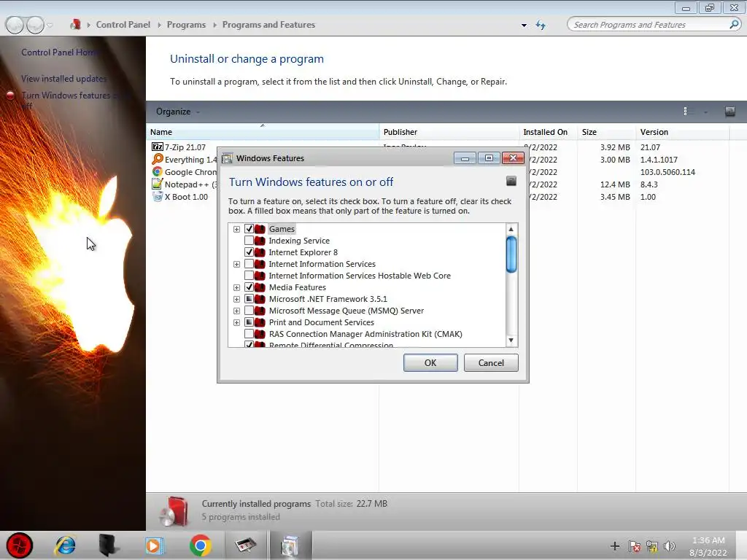This screenshot has height=560, width=747.
Task: Enable the Indexing Service checkbox
Action: point(249,241)
